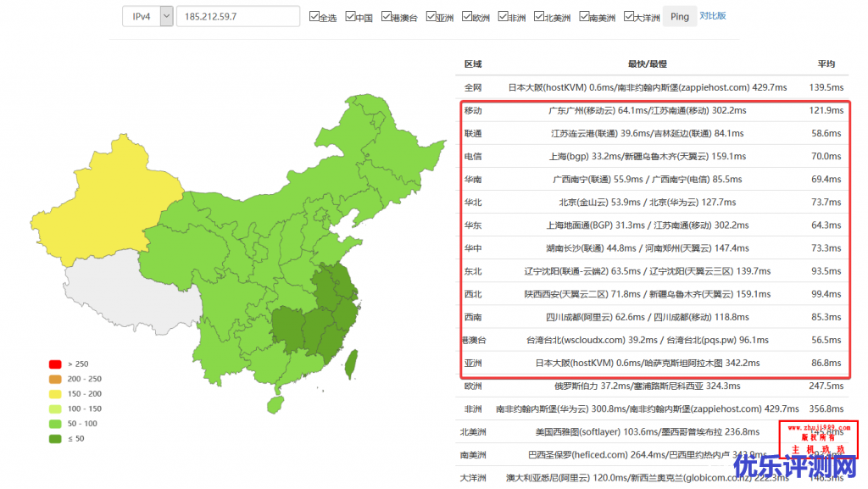Click the 西北 average value 99.4ms
The image size is (868, 489).
(x=826, y=294)
